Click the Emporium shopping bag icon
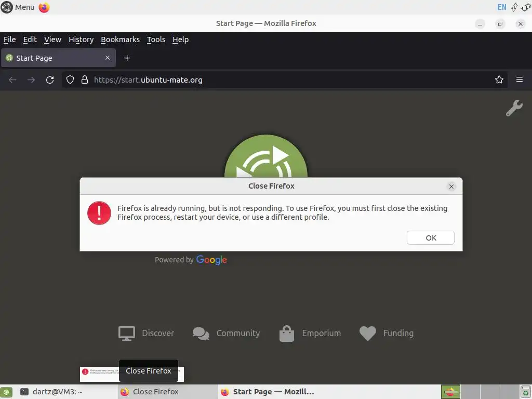The image size is (532, 399). point(287,334)
